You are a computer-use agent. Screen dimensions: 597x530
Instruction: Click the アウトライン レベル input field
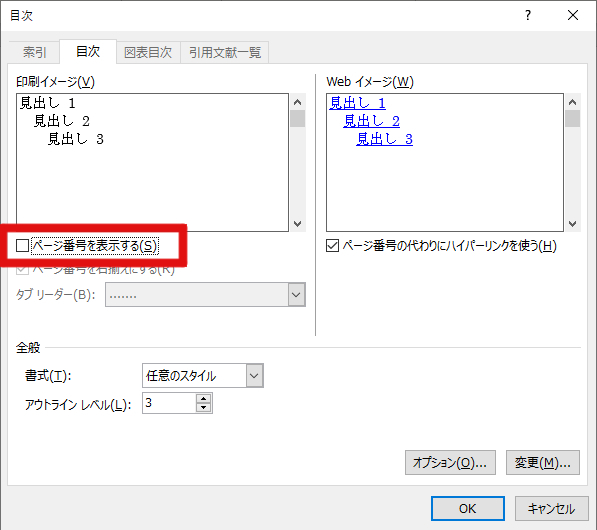click(169, 403)
